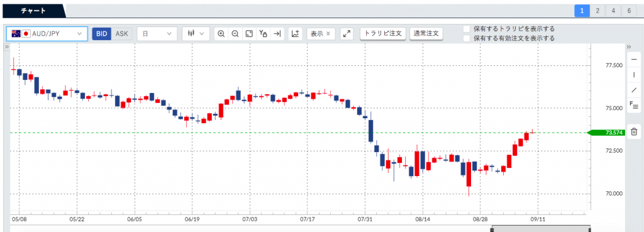Toggle the Y-axis lock icon
The width and height of the screenshot is (644, 232).
coord(264,34)
